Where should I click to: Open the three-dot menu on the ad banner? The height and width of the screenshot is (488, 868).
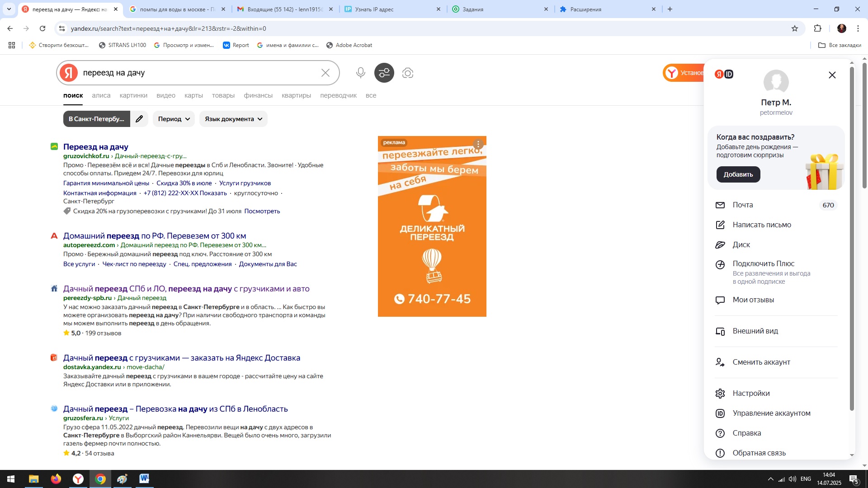(478, 144)
